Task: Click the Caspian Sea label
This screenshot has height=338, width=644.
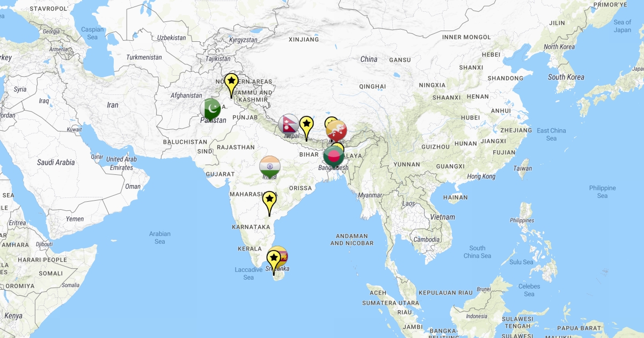Action: [x=92, y=33]
